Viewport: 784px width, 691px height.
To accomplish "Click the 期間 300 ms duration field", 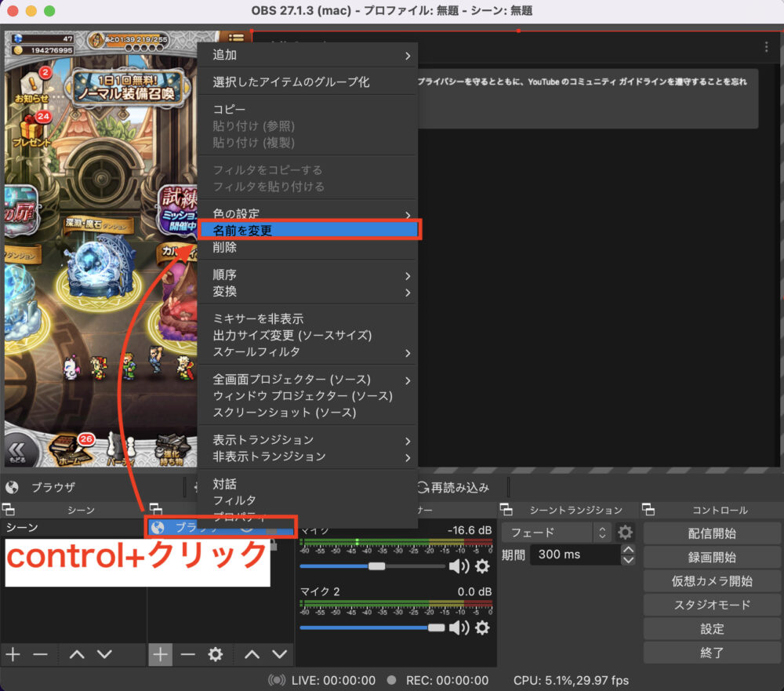I will click(x=575, y=555).
